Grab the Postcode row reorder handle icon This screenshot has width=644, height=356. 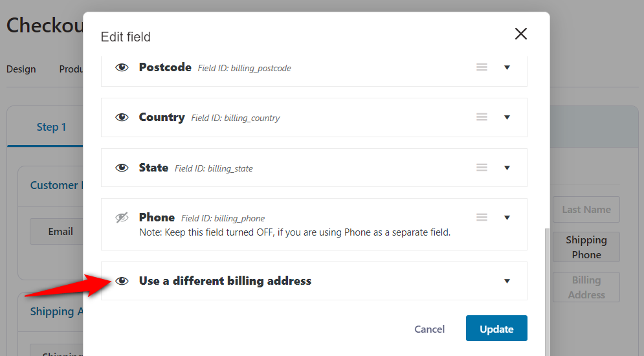(482, 67)
